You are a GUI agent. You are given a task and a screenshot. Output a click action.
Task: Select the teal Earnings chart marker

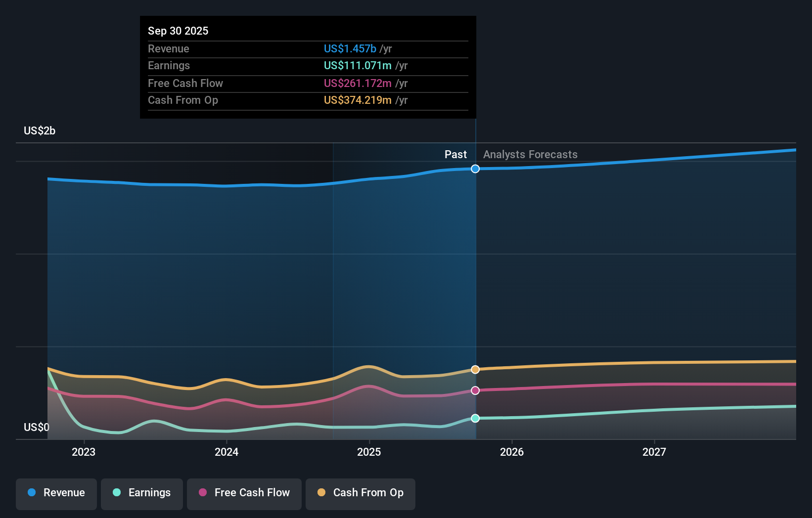pyautogui.click(x=475, y=418)
